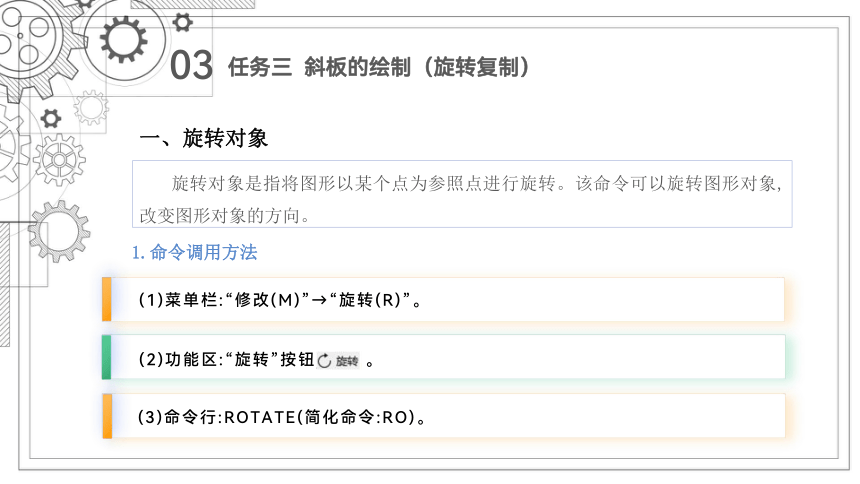
Task: Click the small black gear below the big gears
Action: tap(50, 118)
